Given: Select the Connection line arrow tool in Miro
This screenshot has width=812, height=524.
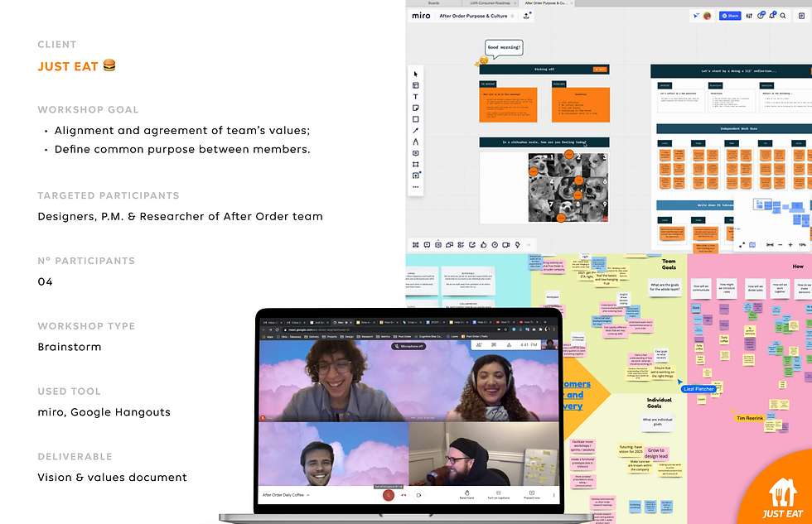Looking at the screenshot, I should (416, 130).
